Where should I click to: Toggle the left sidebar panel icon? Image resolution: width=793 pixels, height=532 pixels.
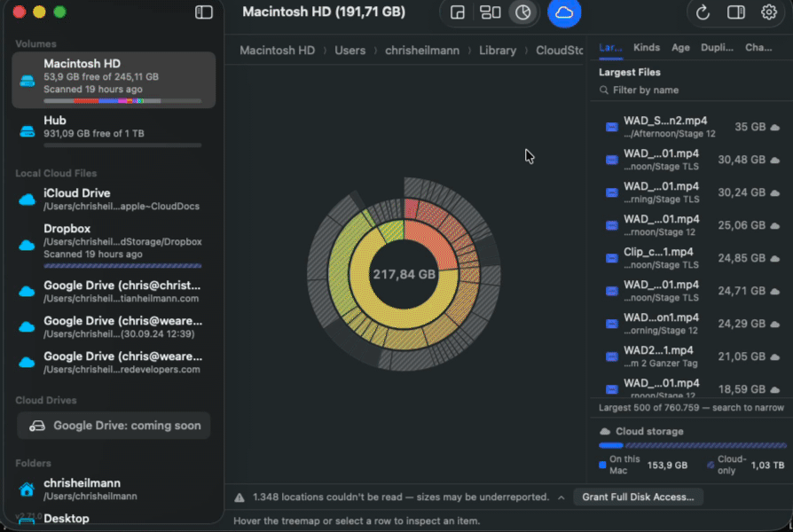(204, 12)
